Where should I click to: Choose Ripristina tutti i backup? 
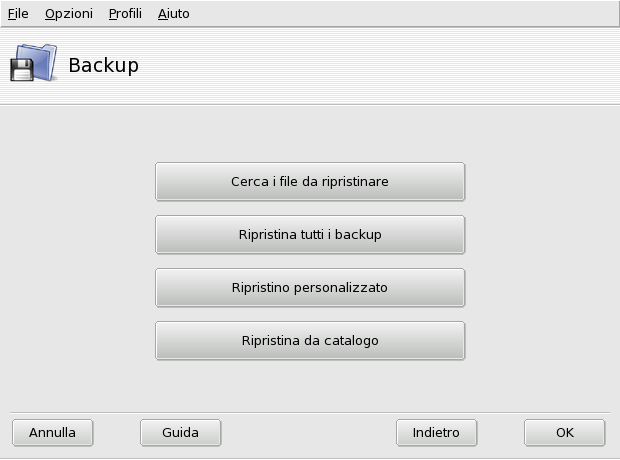[310, 235]
